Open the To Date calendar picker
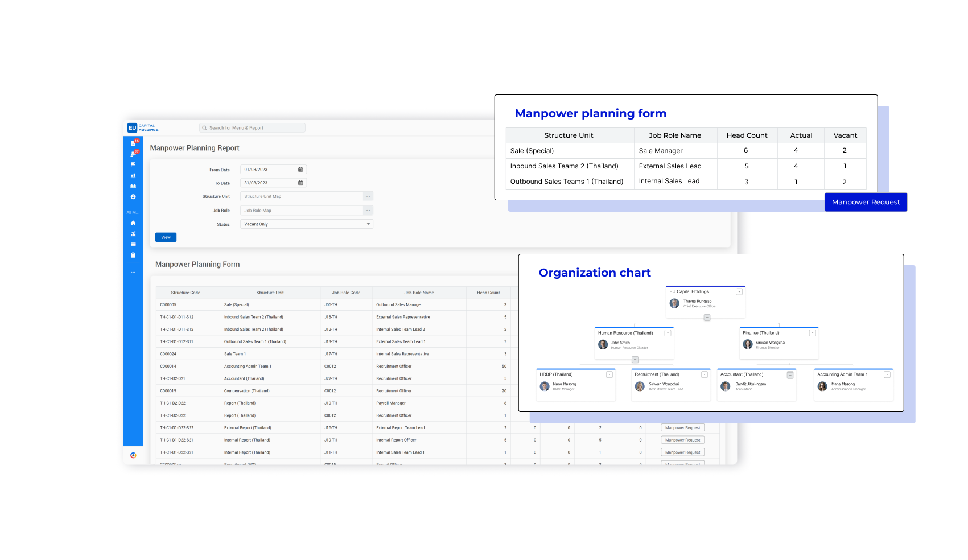The height and width of the screenshot is (560, 968). (x=300, y=183)
